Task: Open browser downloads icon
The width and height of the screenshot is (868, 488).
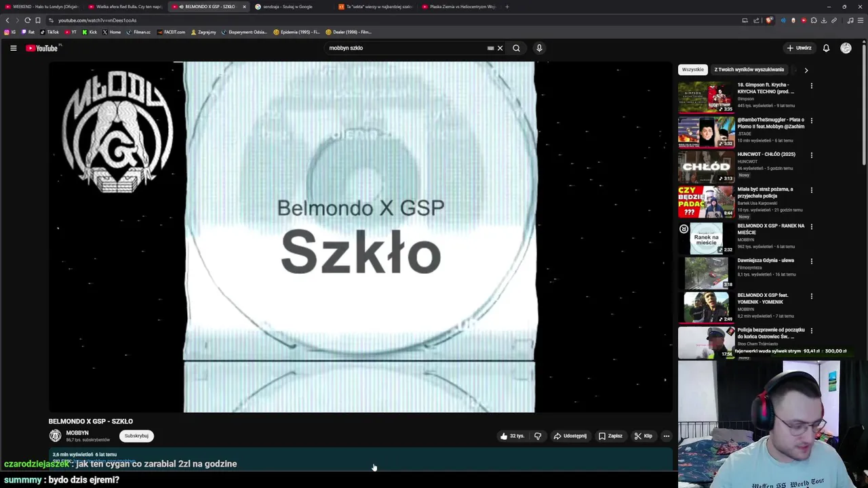Action: click(824, 20)
